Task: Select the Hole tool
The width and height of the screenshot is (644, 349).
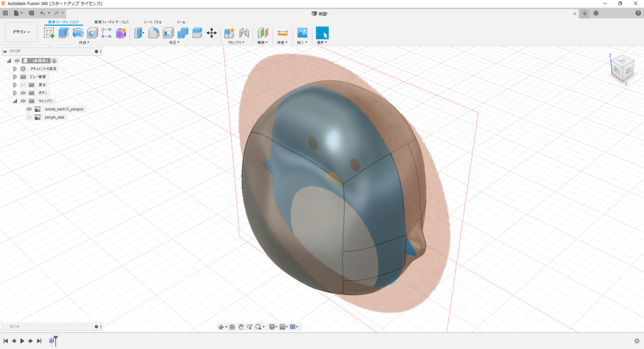Action: pos(92,33)
